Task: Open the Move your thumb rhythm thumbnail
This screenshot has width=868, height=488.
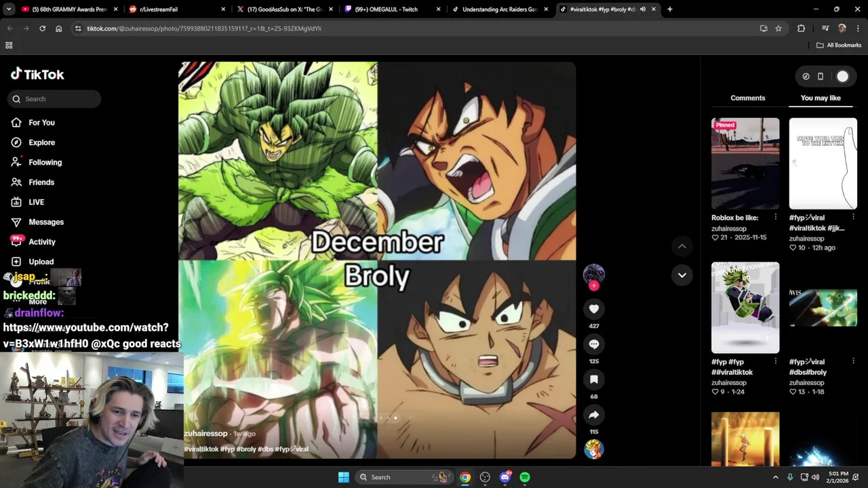Action: click(823, 163)
